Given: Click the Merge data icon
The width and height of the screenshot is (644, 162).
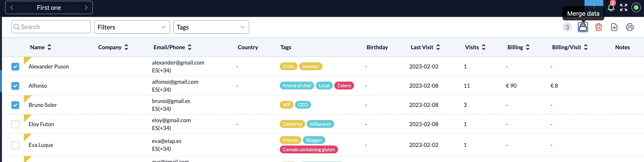Looking at the screenshot, I should coord(583,27).
